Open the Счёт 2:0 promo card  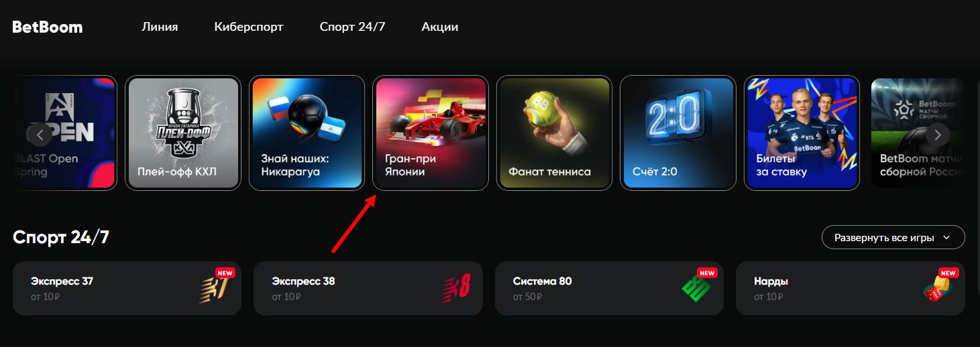pyautogui.click(x=677, y=133)
